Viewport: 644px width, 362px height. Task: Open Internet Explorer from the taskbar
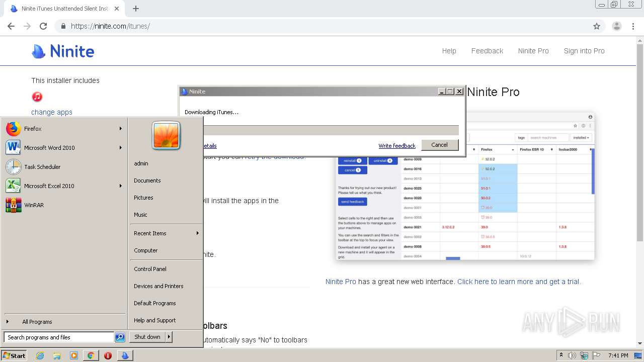pyautogui.click(x=40, y=355)
